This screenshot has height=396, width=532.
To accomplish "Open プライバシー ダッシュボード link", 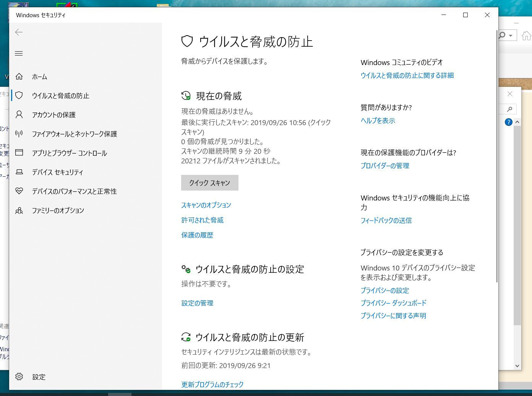I will click(x=393, y=303).
